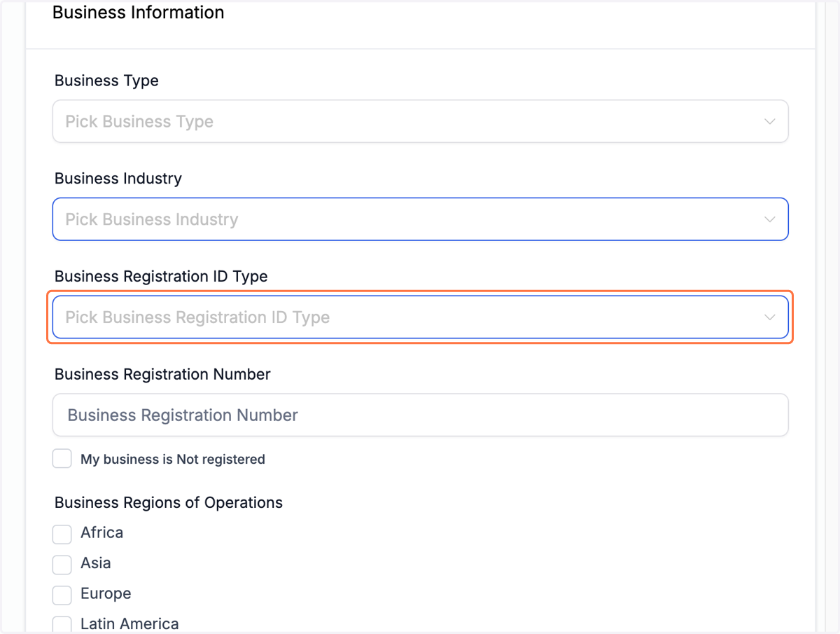Click the Europe label text
The width and height of the screenshot is (840, 634).
(x=106, y=594)
